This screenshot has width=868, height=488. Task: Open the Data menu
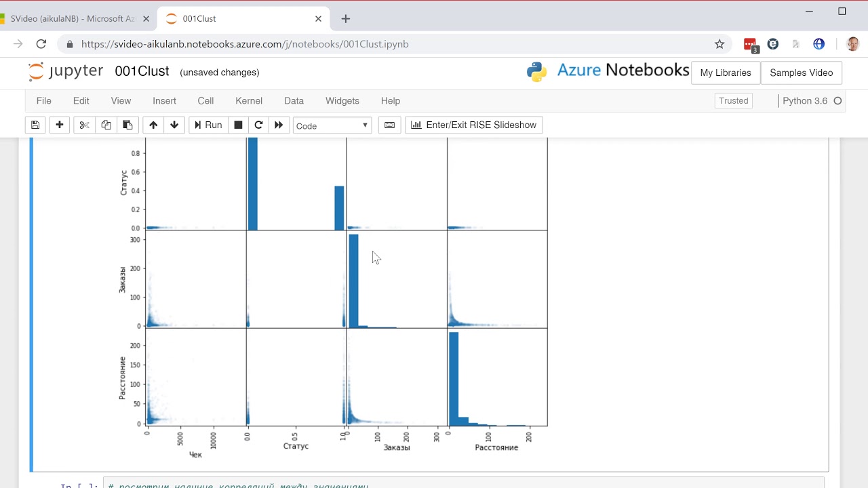pos(294,100)
